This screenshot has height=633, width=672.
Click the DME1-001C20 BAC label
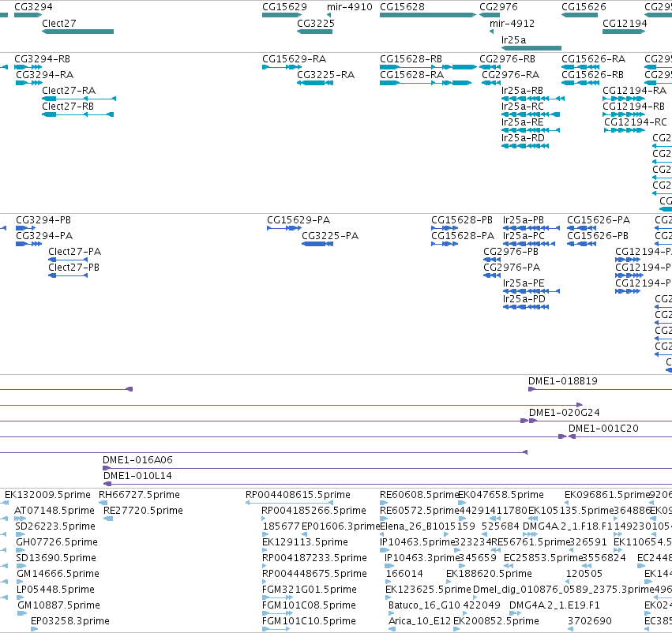coord(603,429)
